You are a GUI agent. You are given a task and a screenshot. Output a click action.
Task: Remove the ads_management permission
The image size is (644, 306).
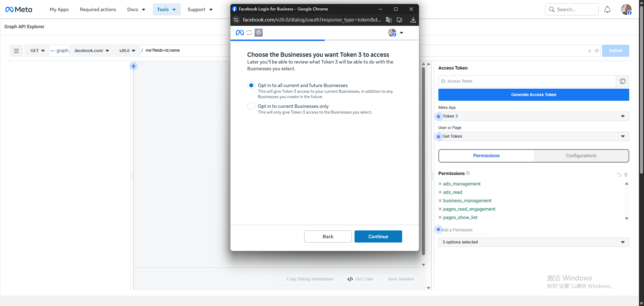pos(440,184)
